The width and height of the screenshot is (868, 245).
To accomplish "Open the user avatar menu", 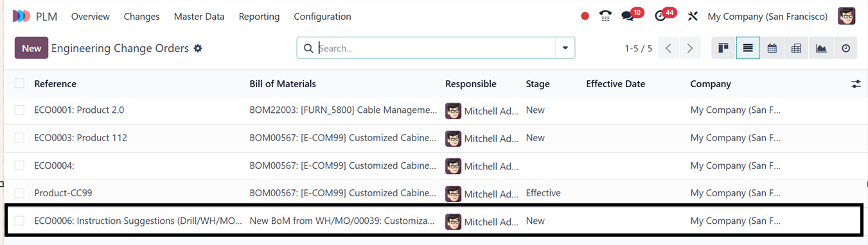I will point(847,16).
